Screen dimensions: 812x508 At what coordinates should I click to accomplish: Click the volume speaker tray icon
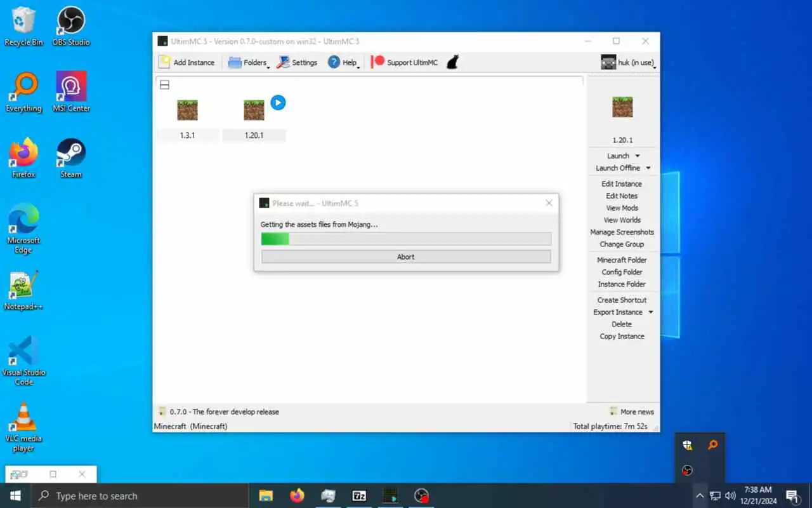click(x=730, y=496)
